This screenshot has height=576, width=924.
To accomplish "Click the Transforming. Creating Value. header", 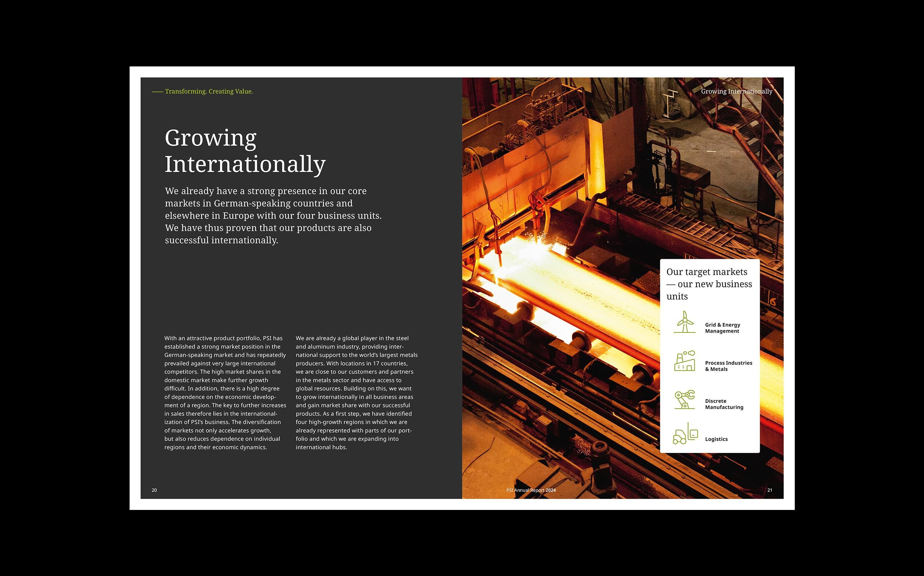I will pos(209,91).
